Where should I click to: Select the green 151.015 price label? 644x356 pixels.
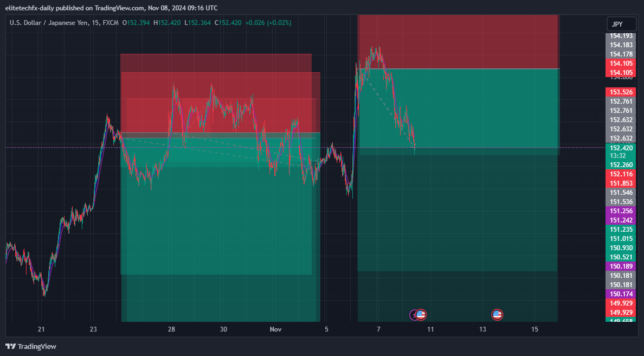tap(621, 238)
